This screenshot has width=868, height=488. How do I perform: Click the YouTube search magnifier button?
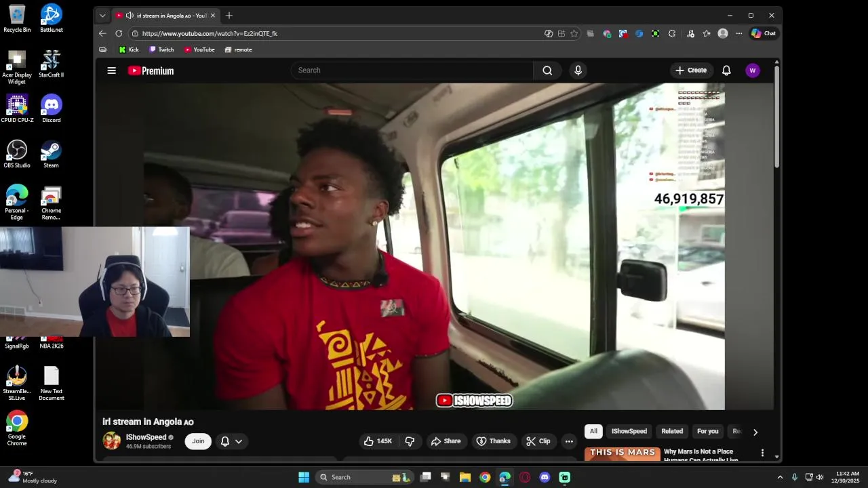coord(547,70)
